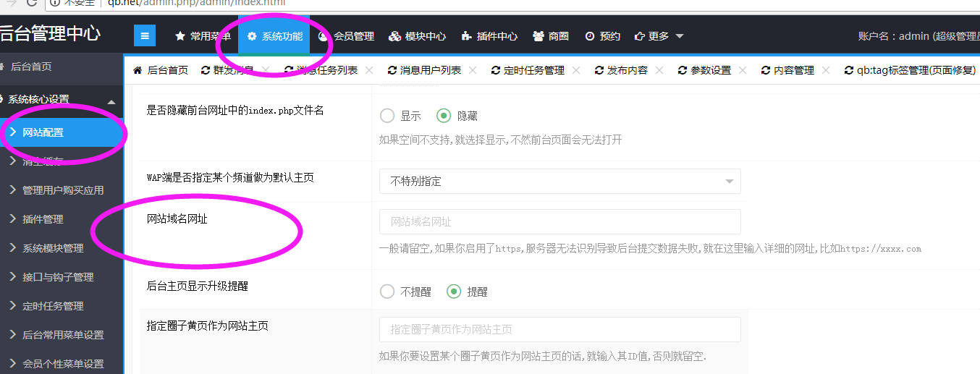Open the 商圈 section
This screenshot has width=980, height=374.
click(x=551, y=36)
